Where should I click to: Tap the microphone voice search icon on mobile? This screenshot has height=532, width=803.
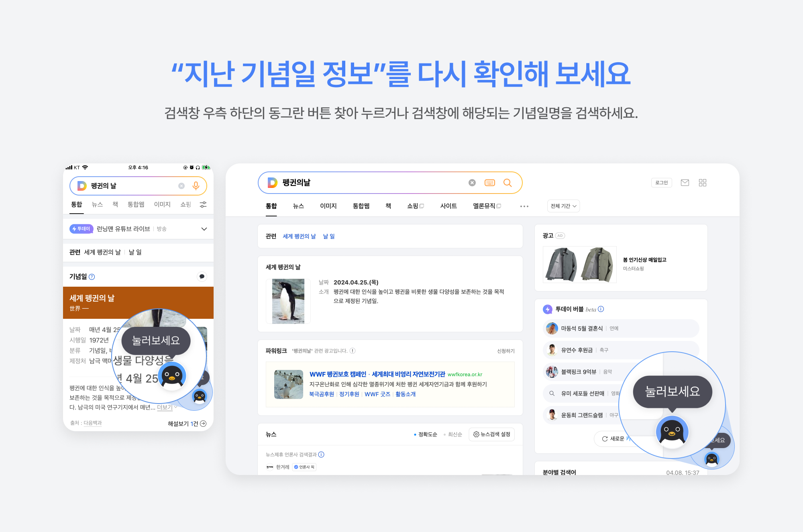click(196, 185)
